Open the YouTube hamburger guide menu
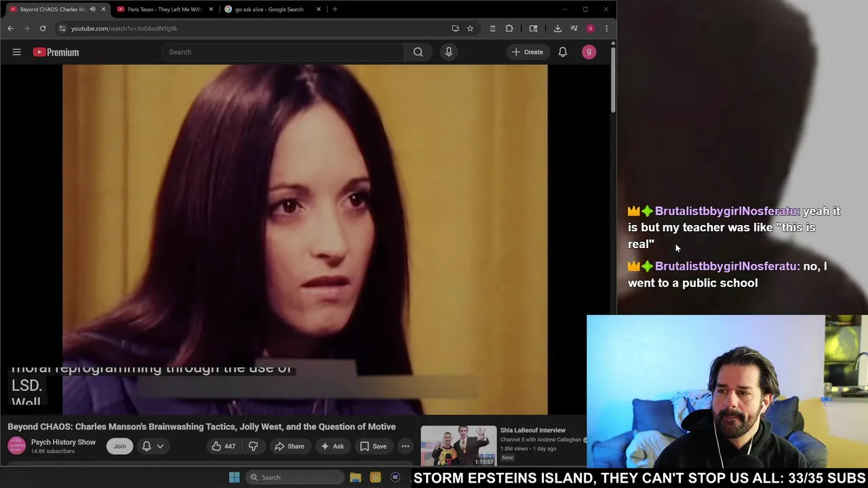This screenshot has width=868, height=488. click(16, 52)
